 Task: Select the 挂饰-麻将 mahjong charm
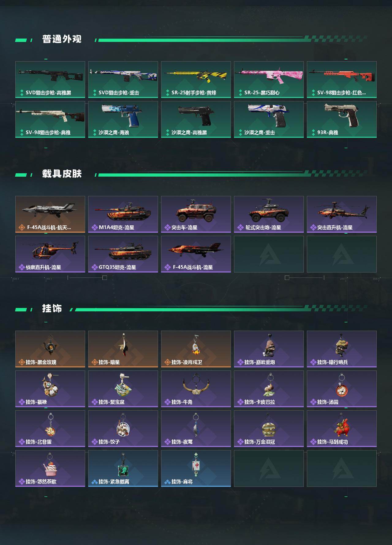pos(196,468)
